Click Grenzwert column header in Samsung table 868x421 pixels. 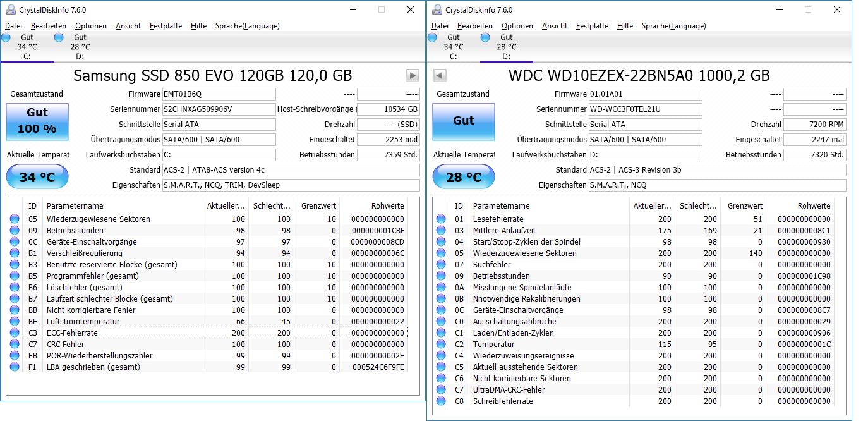316,206
